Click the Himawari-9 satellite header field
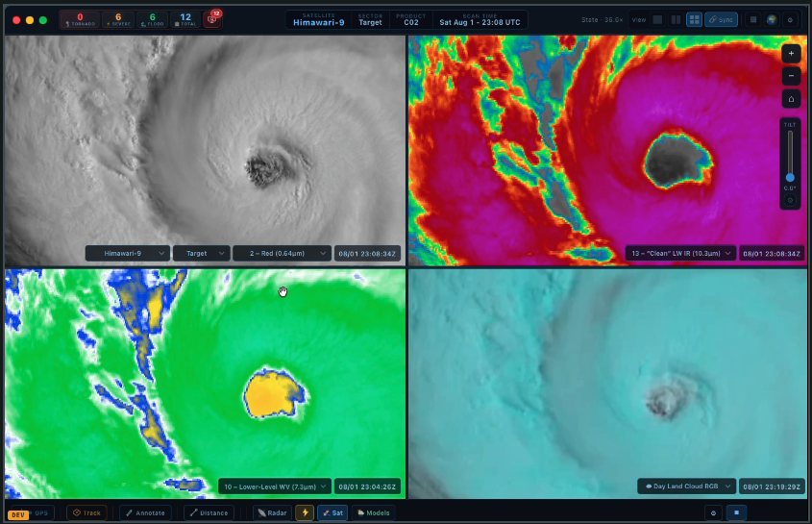Viewport: 812px width, 524px height. [x=318, y=19]
